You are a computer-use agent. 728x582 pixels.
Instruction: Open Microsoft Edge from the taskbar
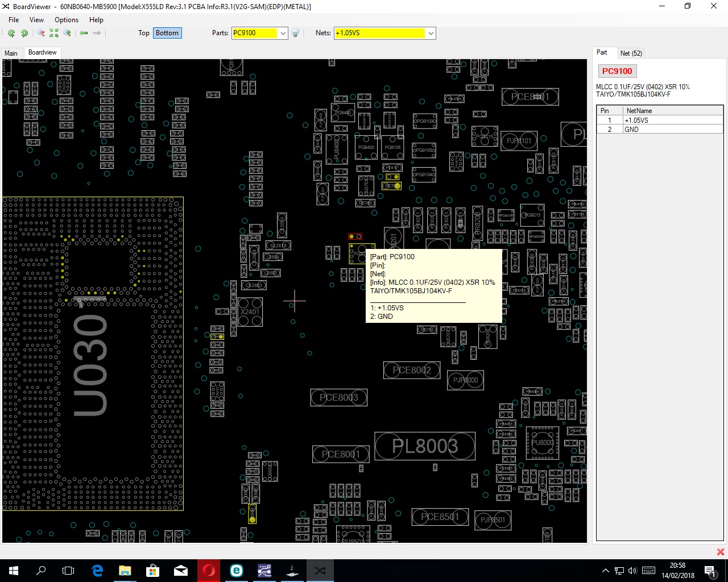click(97, 570)
